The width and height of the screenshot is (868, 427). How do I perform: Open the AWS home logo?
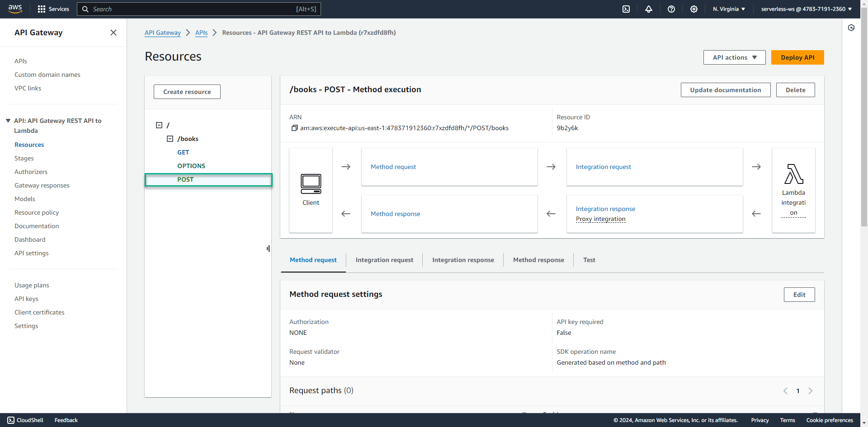click(15, 9)
